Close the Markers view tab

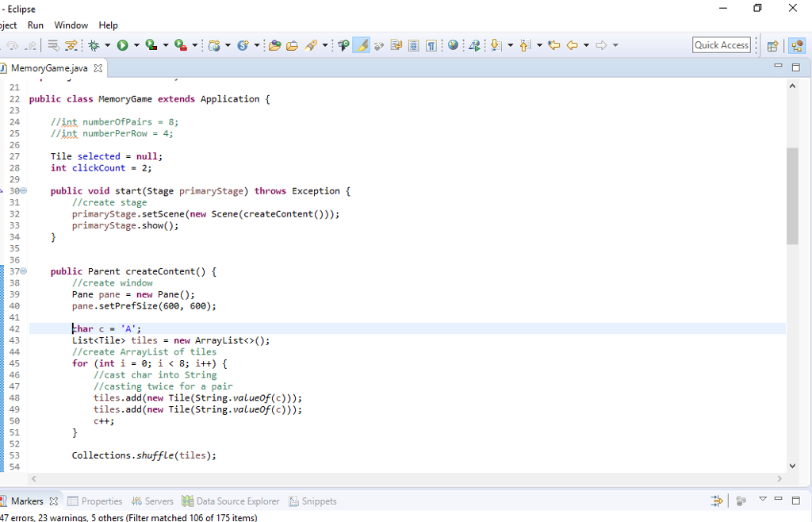[53, 501]
